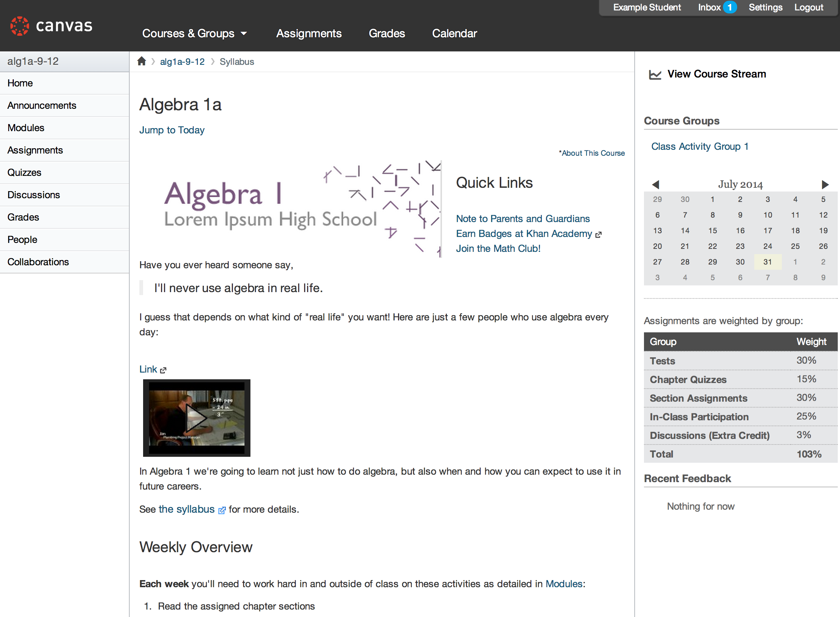Open Calendar in the top navigation
Screen dimensions: 840x617
tap(454, 34)
